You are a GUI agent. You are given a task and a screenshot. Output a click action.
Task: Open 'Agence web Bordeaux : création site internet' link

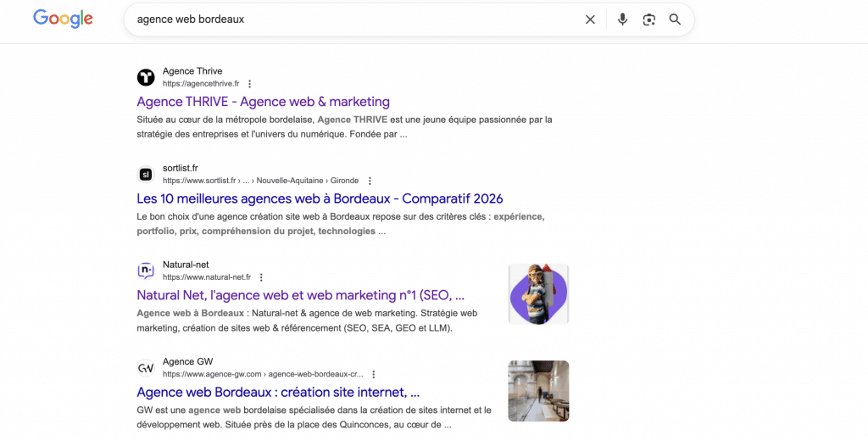coord(278,393)
